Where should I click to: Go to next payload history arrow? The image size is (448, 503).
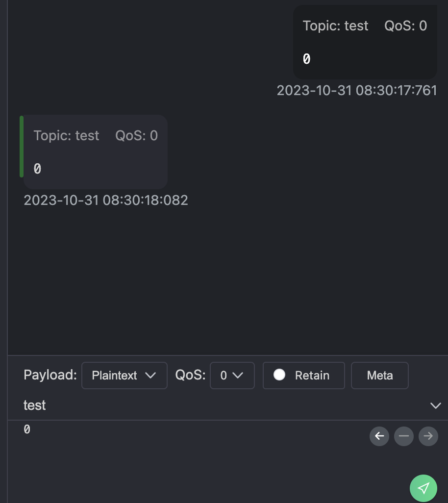[x=428, y=436]
